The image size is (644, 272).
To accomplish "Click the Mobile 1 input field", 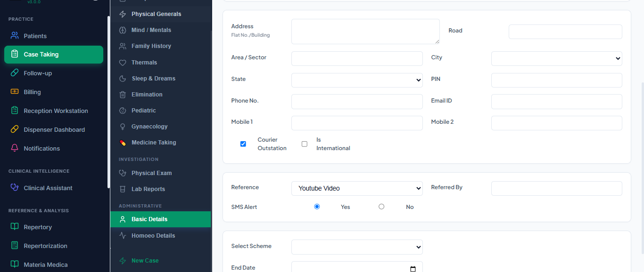I will [x=357, y=123].
